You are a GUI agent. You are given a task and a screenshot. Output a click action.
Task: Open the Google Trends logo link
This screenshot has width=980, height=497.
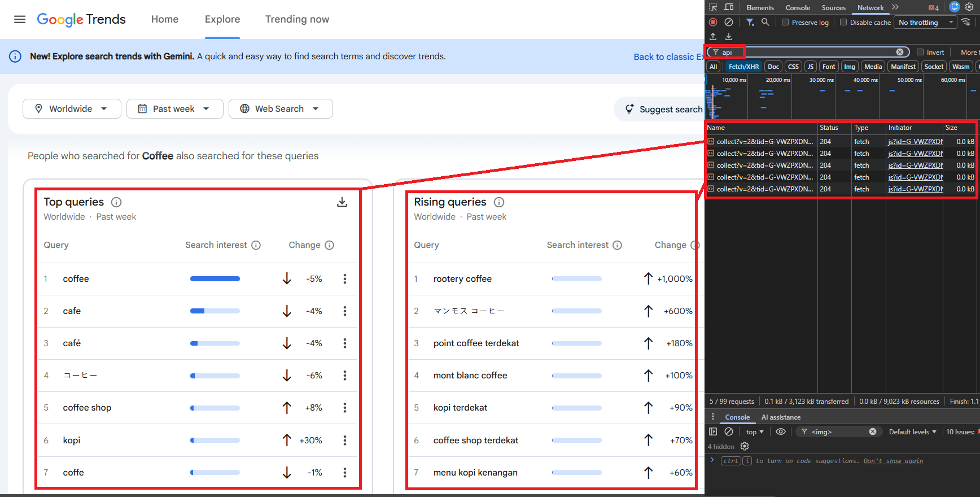(81, 19)
